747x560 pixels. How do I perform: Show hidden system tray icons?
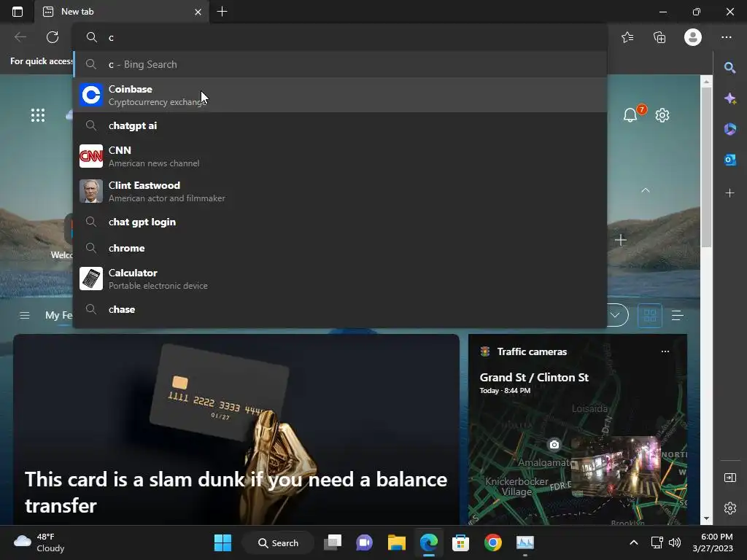pos(634,542)
